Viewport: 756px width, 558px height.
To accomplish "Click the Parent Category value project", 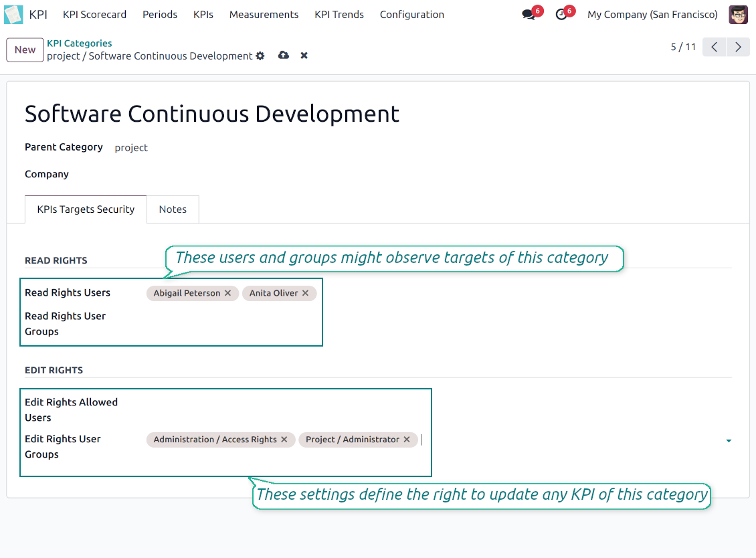I will [131, 148].
